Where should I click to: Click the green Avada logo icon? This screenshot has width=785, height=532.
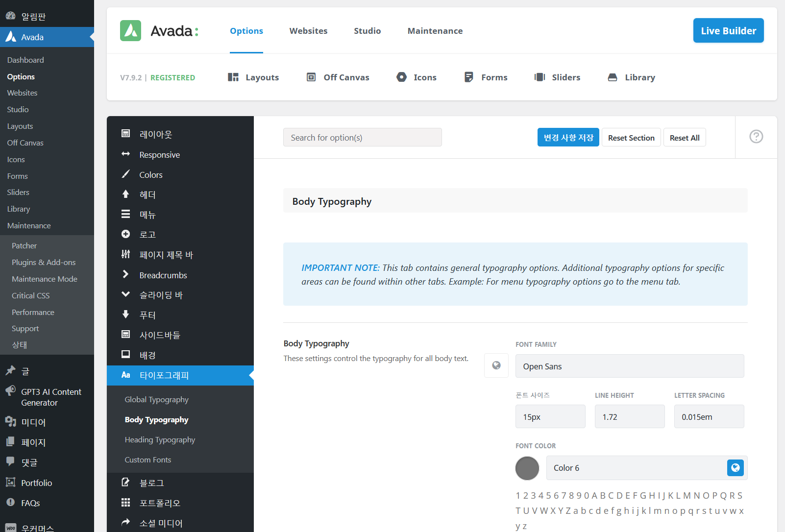click(130, 31)
